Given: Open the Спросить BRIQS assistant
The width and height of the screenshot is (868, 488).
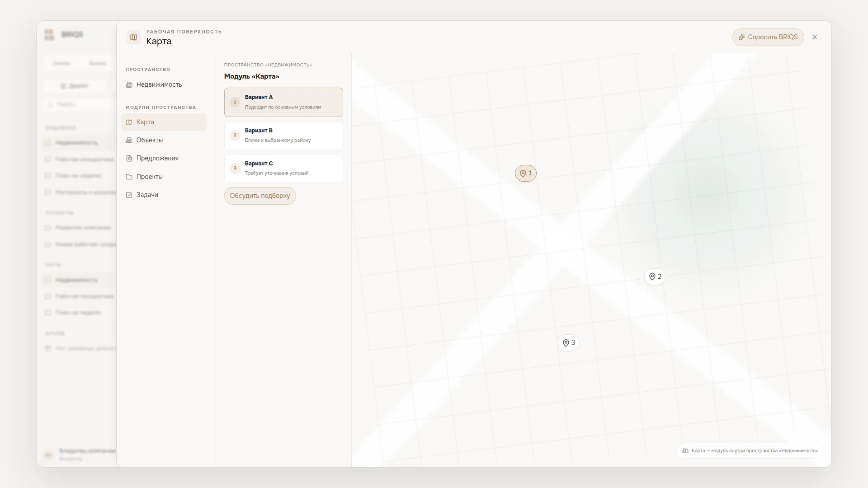Looking at the screenshot, I should click(768, 37).
